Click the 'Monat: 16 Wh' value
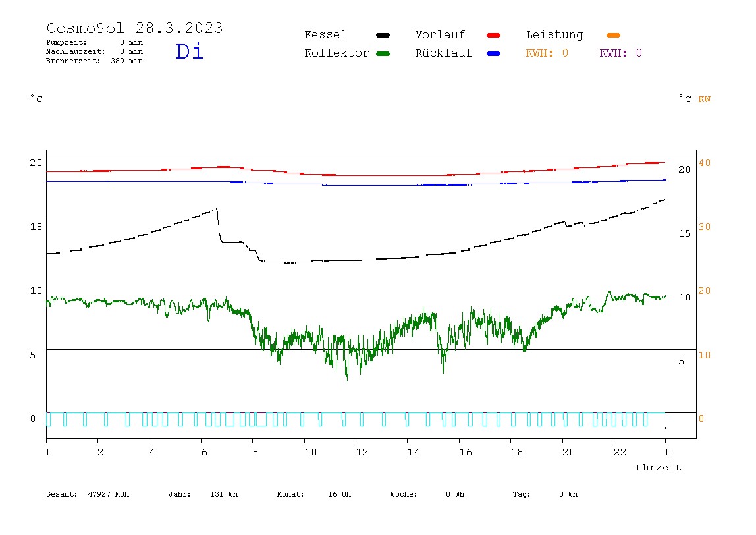 [x=314, y=494]
